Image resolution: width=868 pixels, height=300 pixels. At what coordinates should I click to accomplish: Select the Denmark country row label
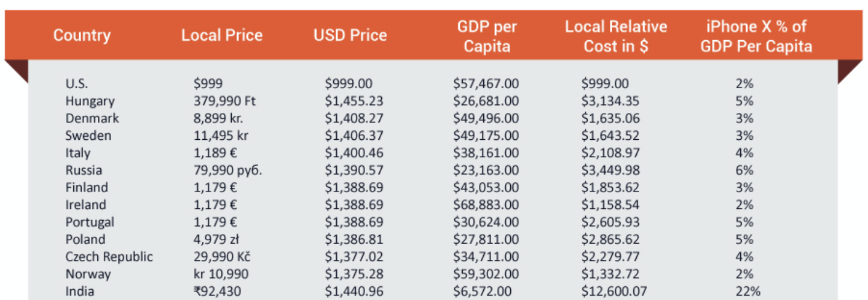click(92, 118)
